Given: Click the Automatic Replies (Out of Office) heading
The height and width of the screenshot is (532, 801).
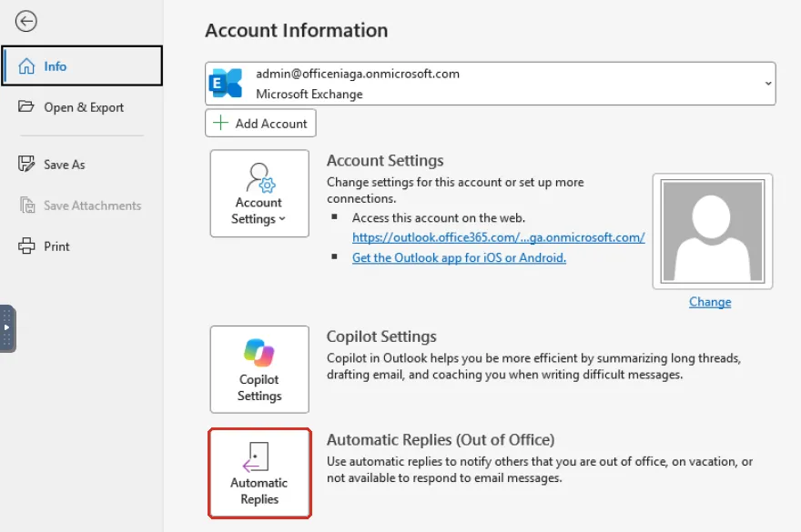Looking at the screenshot, I should [x=441, y=439].
